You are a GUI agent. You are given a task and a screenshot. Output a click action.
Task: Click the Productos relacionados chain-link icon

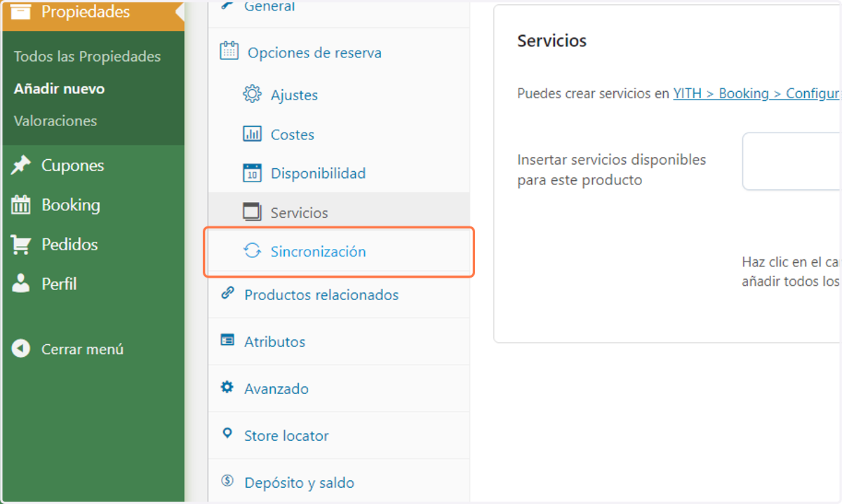pyautogui.click(x=227, y=293)
